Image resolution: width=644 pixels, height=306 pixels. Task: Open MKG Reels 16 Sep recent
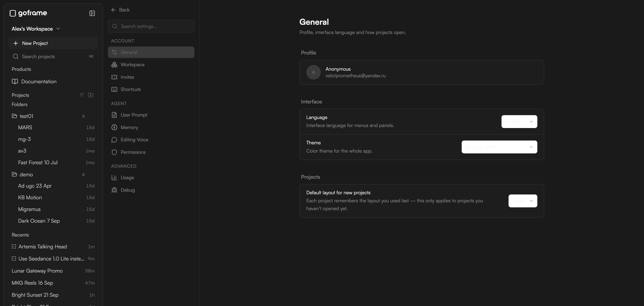[53, 283]
